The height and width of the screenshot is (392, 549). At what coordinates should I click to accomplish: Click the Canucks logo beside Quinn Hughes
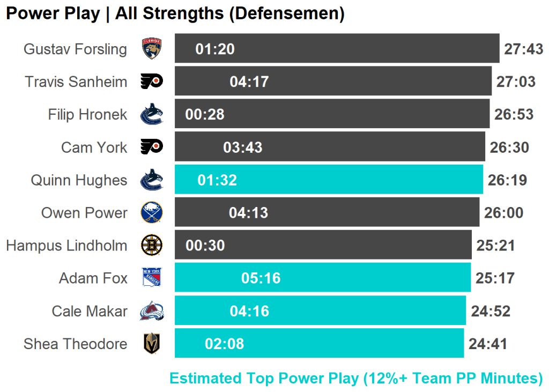pos(152,180)
